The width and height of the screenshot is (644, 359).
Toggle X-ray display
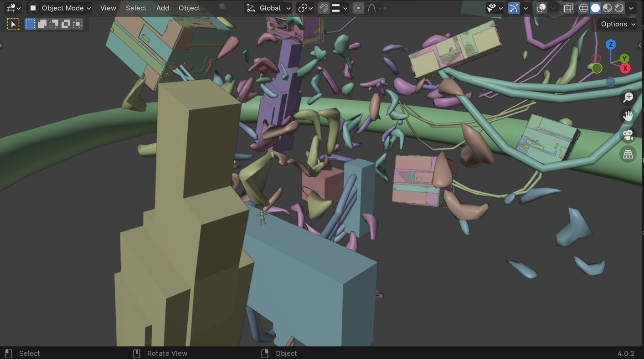pos(568,8)
